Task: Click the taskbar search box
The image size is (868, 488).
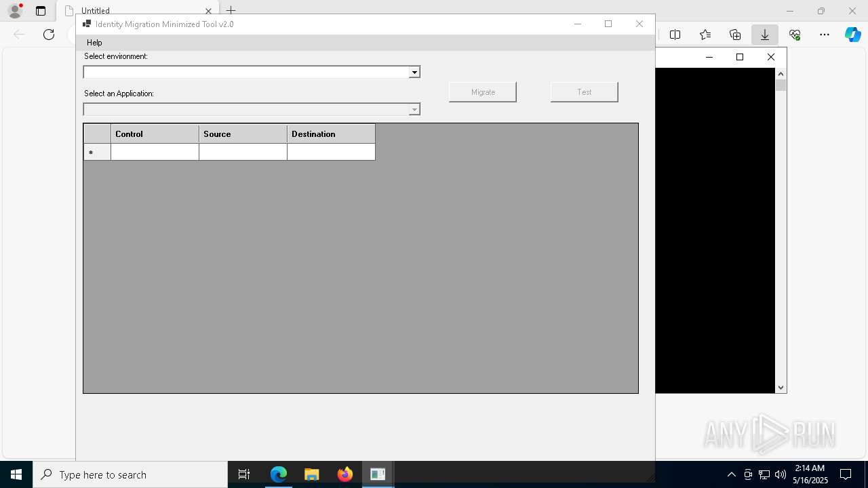Action: [130, 474]
